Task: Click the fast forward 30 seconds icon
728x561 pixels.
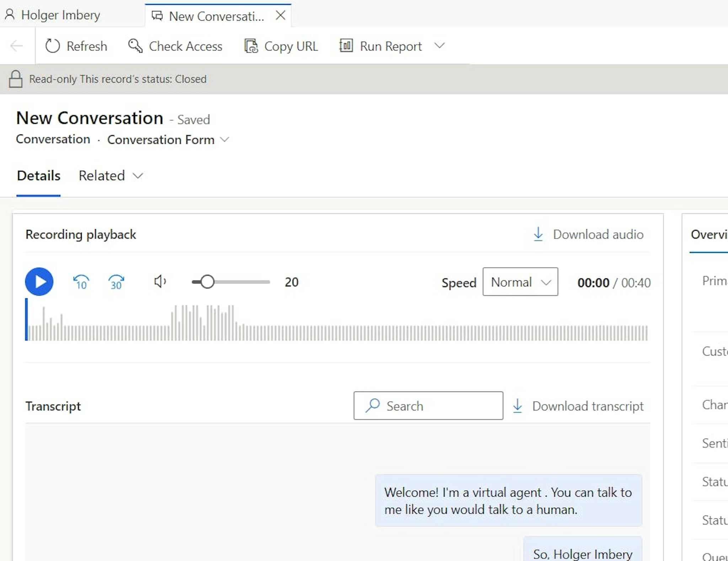Action: pos(116,282)
